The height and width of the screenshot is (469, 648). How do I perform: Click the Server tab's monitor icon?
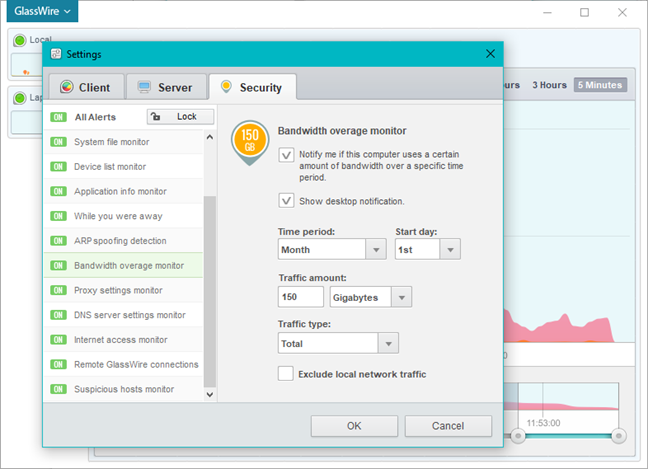144,87
